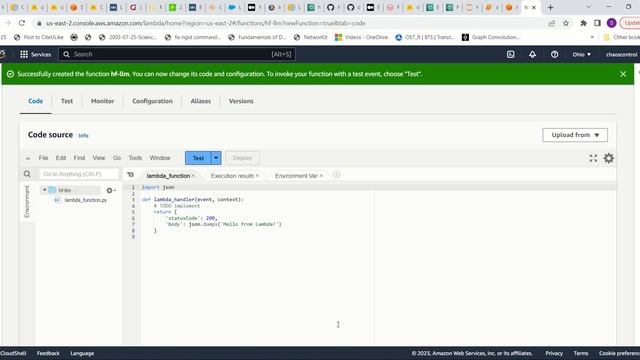Open the AWS Services grid menu
This screenshot has width=640, height=360.
[24, 54]
